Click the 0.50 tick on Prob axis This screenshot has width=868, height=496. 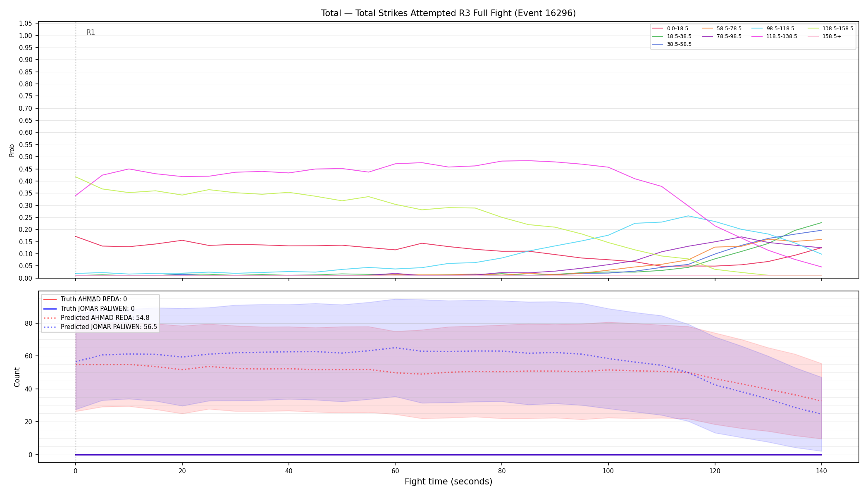tap(26, 157)
